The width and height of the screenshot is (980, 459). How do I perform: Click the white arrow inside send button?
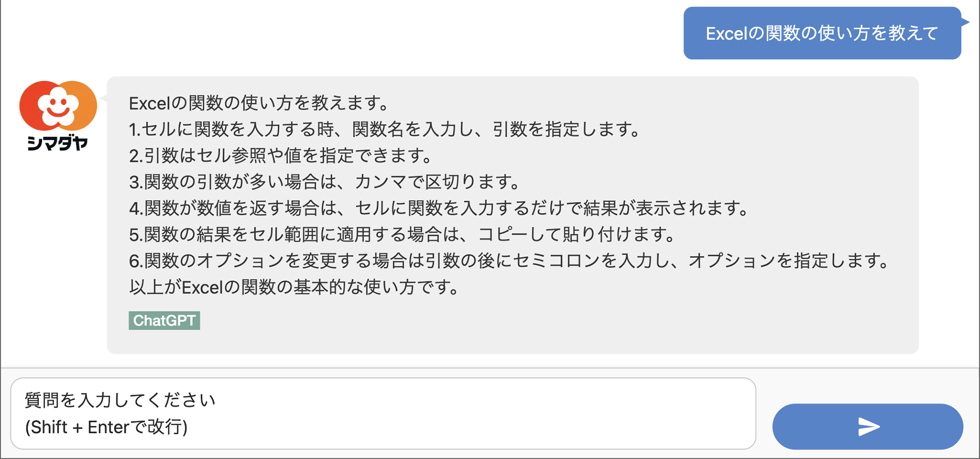pos(869,426)
